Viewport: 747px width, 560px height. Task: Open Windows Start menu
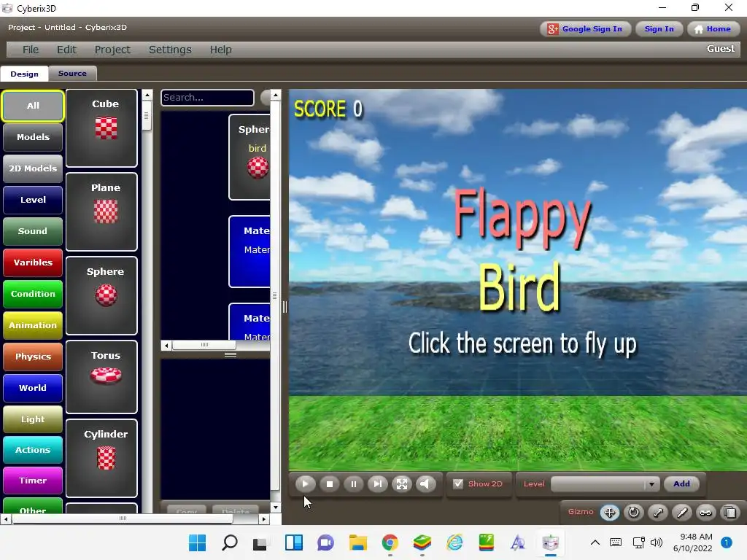[x=197, y=542]
